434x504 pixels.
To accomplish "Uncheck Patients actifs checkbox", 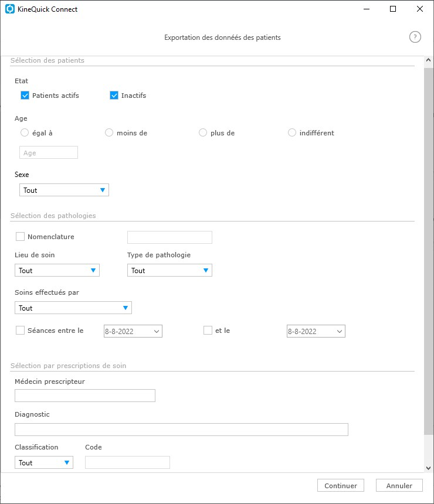I will (x=25, y=96).
